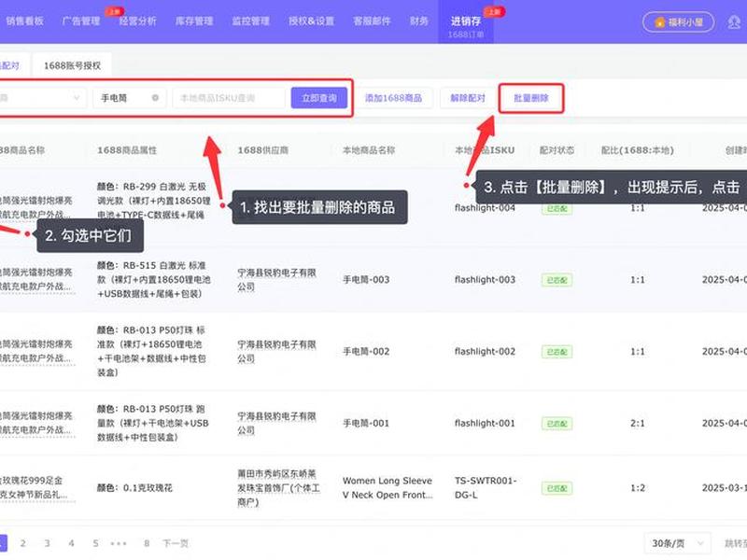
Task: Click the 配对状态 column header
Action: tap(557, 150)
